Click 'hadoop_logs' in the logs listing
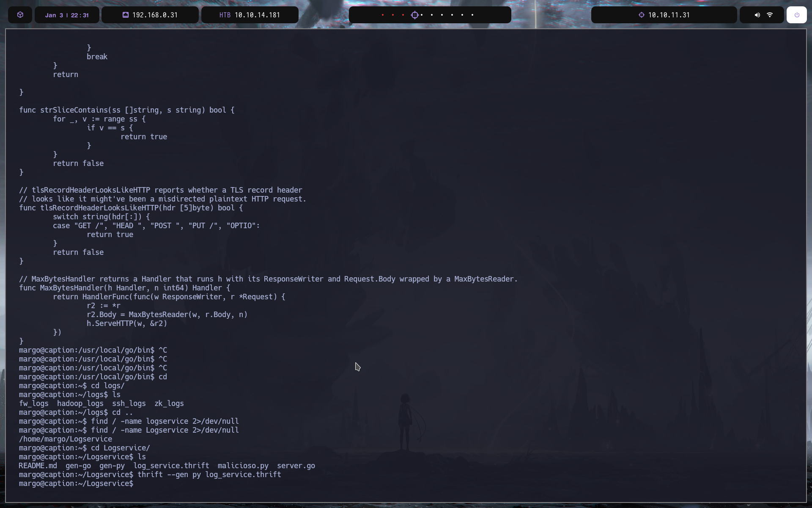Viewport: 812px width, 508px height. coord(80,403)
